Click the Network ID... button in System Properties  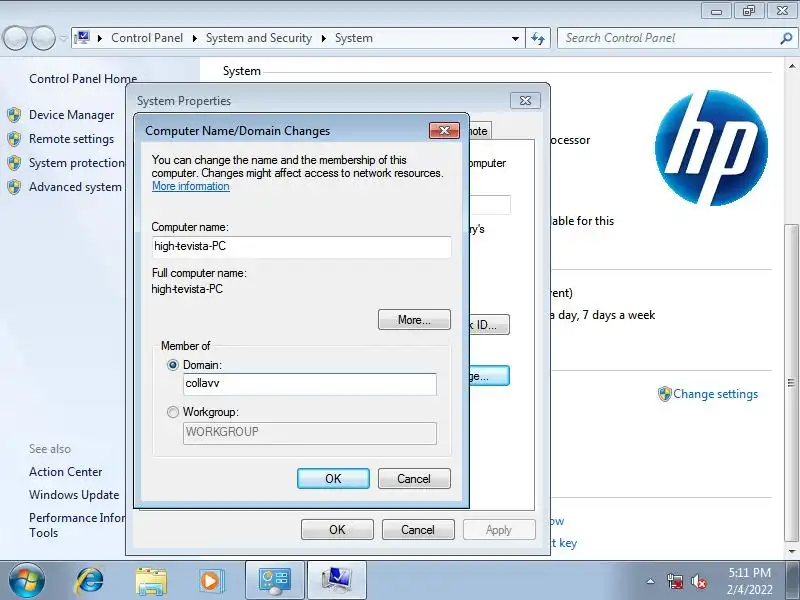tap(489, 324)
